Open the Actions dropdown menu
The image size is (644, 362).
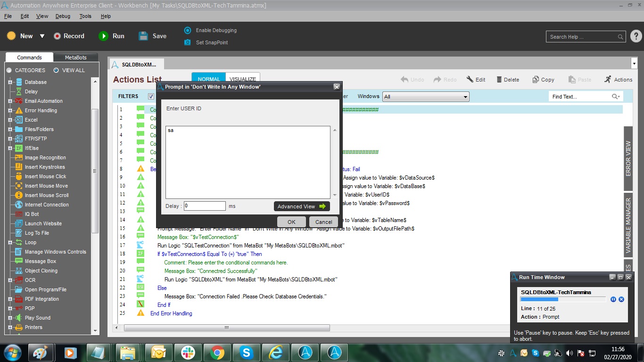click(x=618, y=80)
